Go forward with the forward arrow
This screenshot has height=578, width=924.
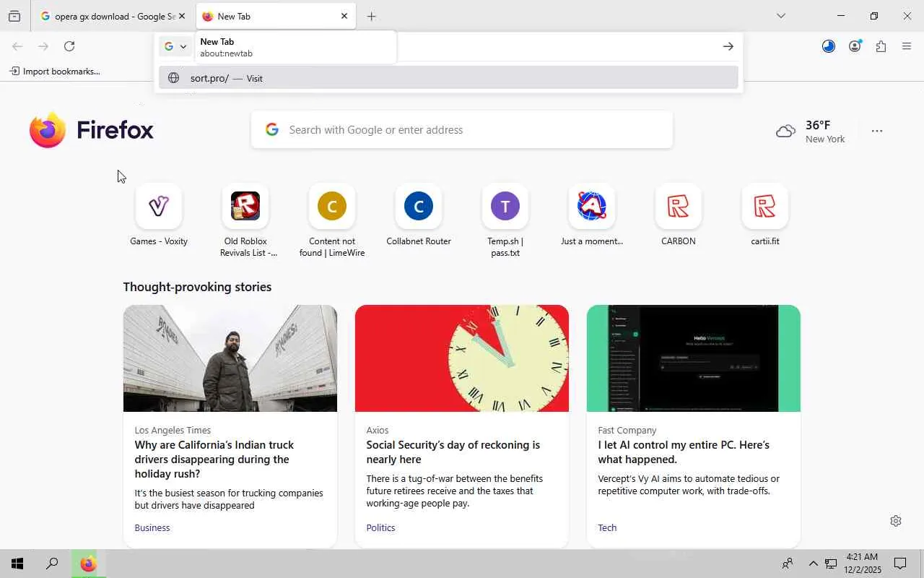tap(43, 46)
